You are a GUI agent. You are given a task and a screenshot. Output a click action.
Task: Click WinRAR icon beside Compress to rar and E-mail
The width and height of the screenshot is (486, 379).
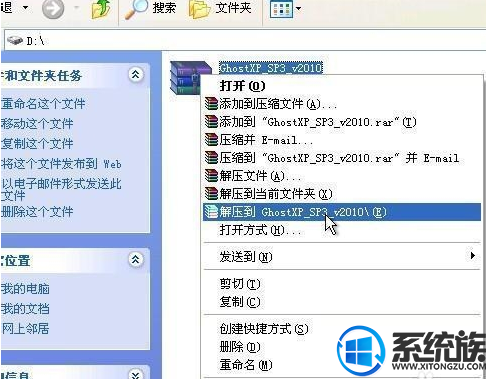(x=211, y=158)
